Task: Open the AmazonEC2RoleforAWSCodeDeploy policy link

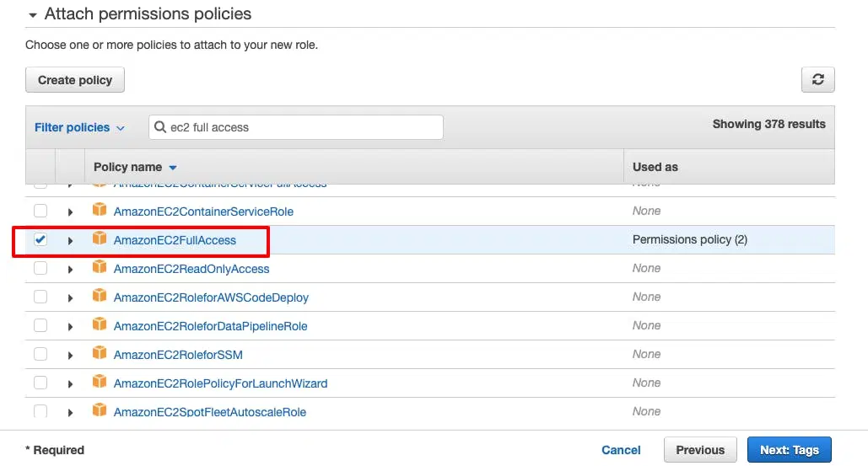Action: pos(211,297)
